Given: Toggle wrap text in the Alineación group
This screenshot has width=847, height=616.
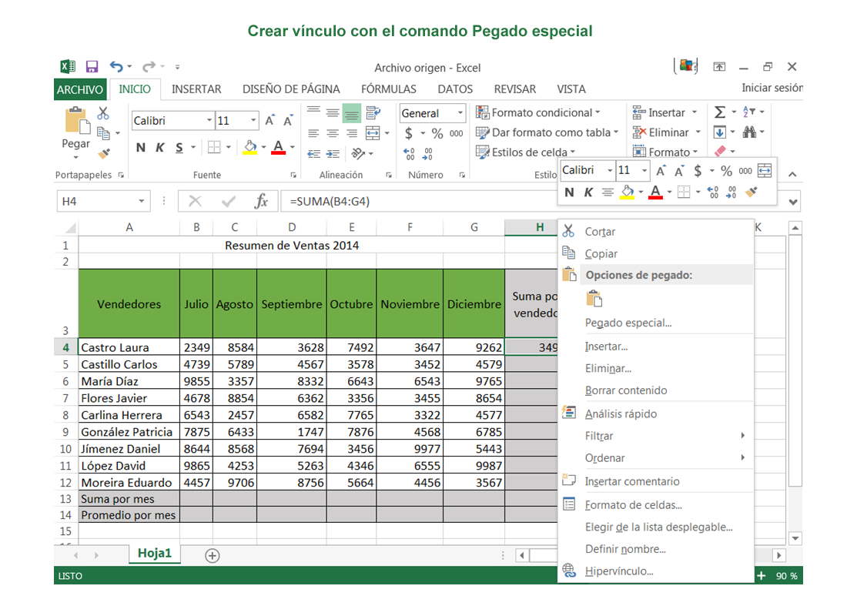Looking at the screenshot, I should point(373,113).
